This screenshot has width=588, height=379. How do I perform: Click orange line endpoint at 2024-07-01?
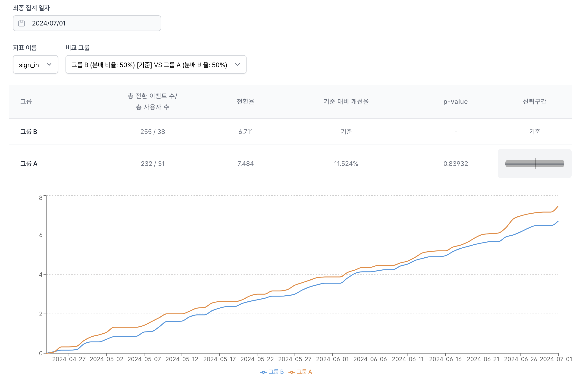tap(558, 206)
